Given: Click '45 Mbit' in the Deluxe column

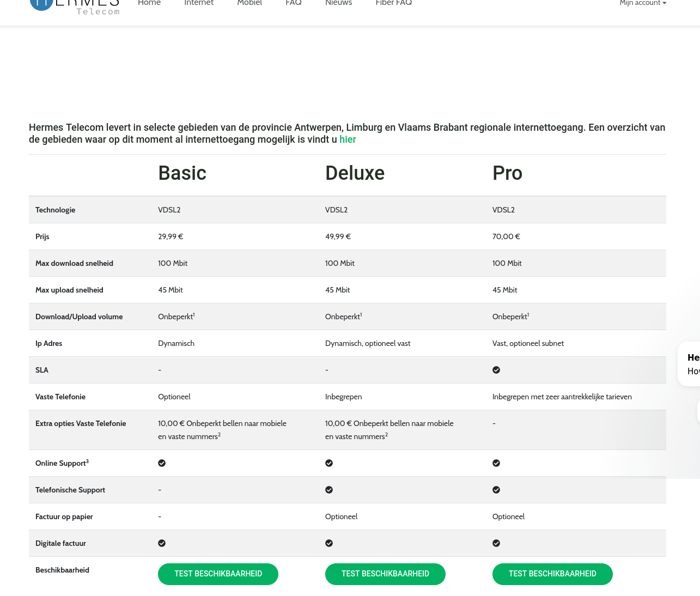Looking at the screenshot, I should pos(338,290).
